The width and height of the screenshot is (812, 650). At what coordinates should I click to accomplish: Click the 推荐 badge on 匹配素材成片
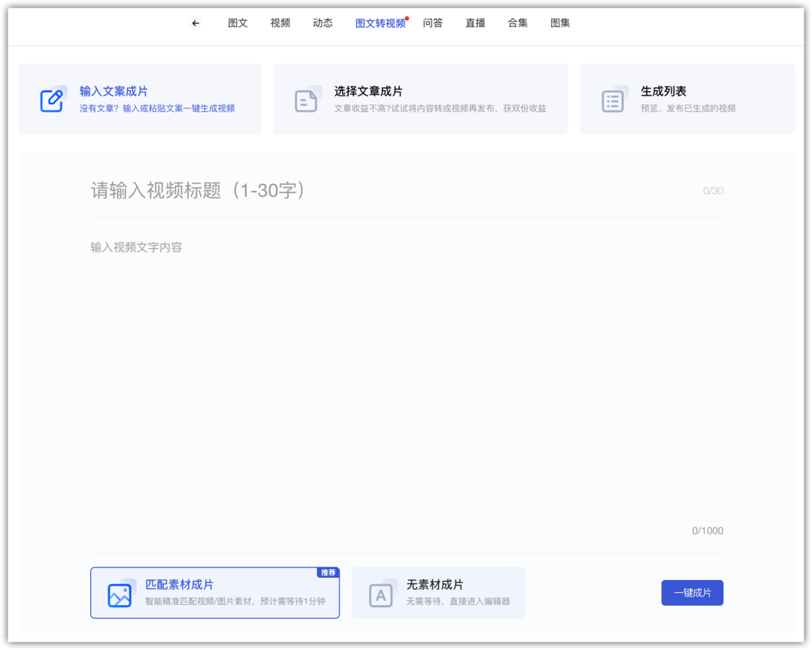(x=329, y=573)
